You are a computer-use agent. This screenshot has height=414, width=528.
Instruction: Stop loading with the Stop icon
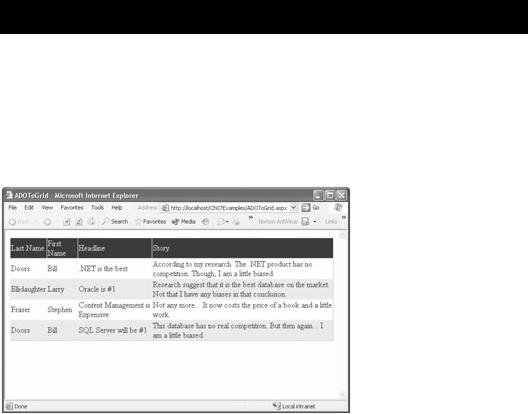[x=67, y=222]
